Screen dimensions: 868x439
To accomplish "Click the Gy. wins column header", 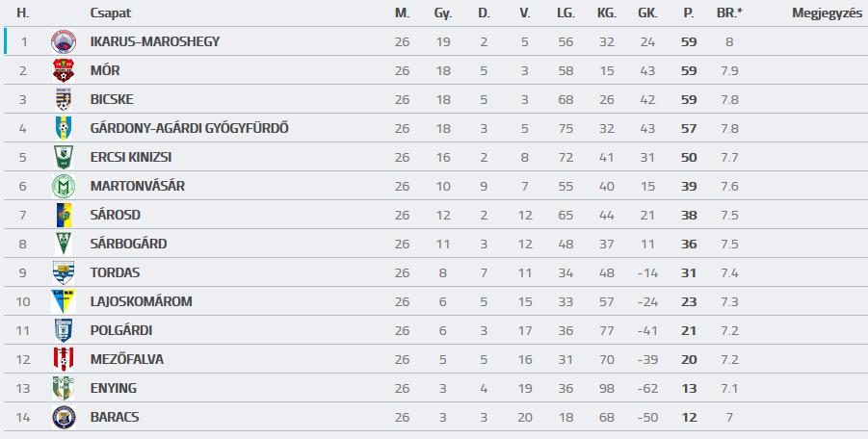I will (443, 13).
